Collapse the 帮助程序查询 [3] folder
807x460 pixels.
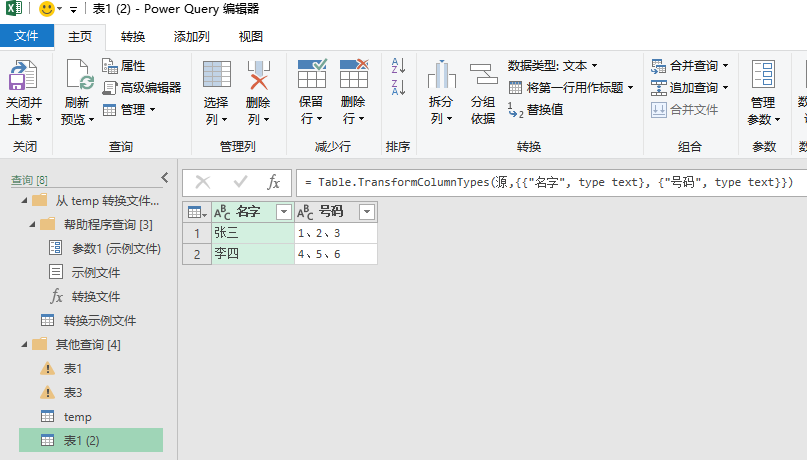(32, 224)
